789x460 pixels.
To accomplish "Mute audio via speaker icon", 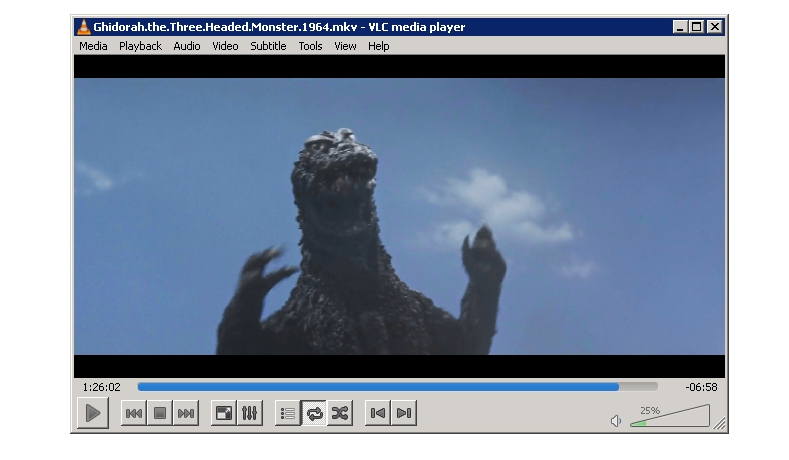I will [616, 420].
